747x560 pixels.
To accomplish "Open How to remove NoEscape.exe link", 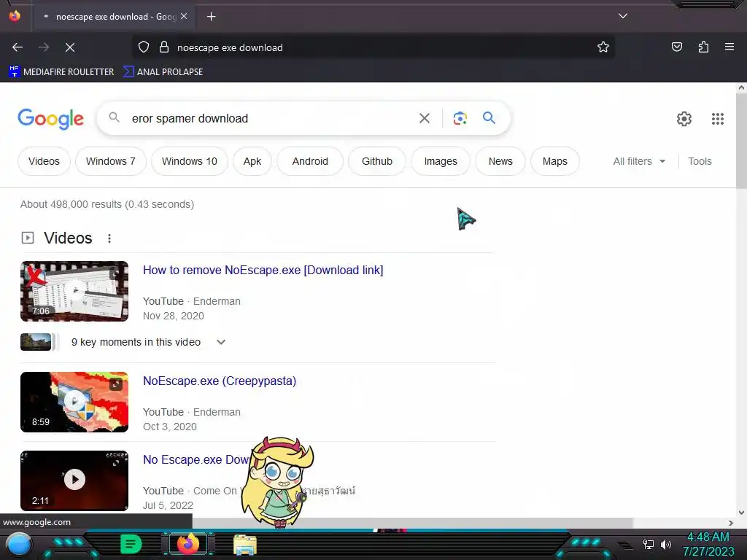I will (263, 270).
